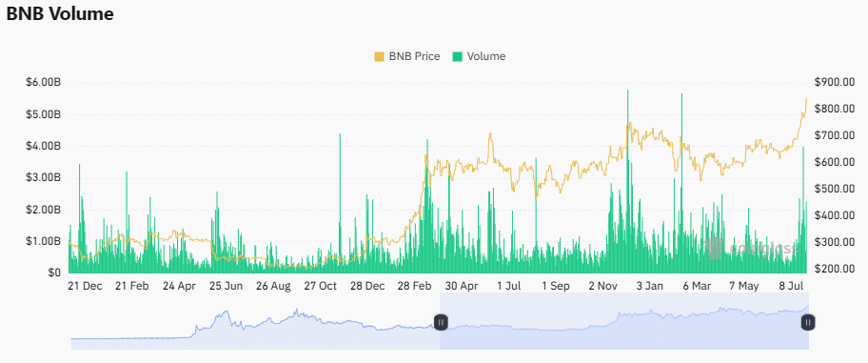The width and height of the screenshot is (868, 363).
Task: Click the BNB Volume chart title
Action: 60,14
